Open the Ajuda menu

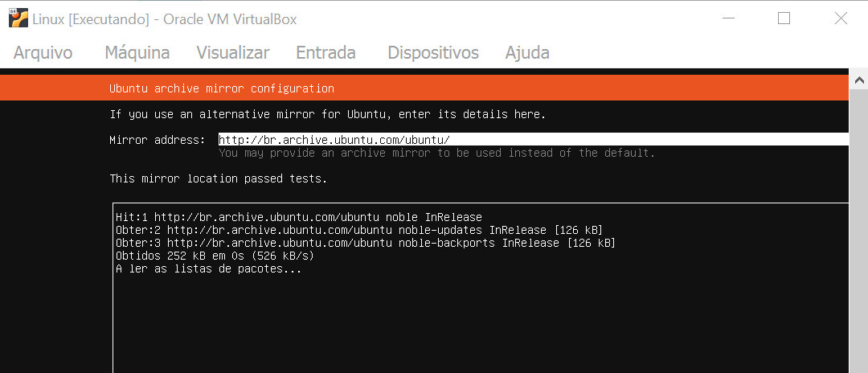coord(527,53)
